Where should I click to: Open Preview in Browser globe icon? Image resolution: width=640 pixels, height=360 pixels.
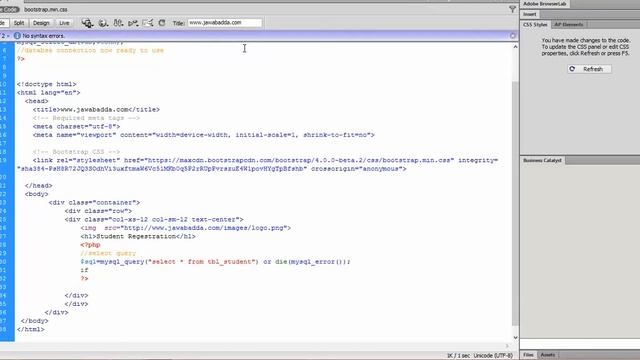click(103, 23)
